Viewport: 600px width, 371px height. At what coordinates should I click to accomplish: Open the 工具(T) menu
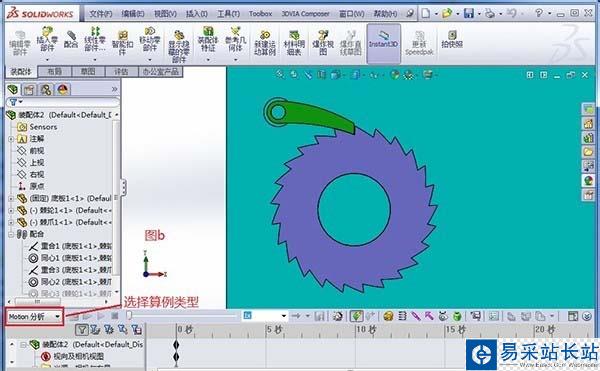click(x=228, y=14)
